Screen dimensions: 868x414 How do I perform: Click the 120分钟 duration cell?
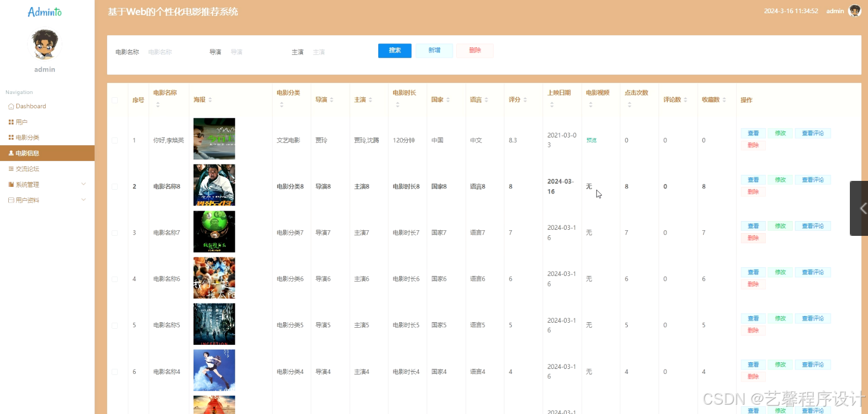403,140
